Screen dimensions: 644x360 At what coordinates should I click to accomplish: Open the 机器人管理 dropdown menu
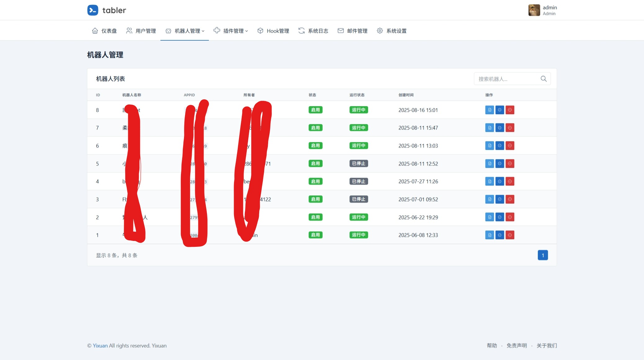pyautogui.click(x=185, y=31)
